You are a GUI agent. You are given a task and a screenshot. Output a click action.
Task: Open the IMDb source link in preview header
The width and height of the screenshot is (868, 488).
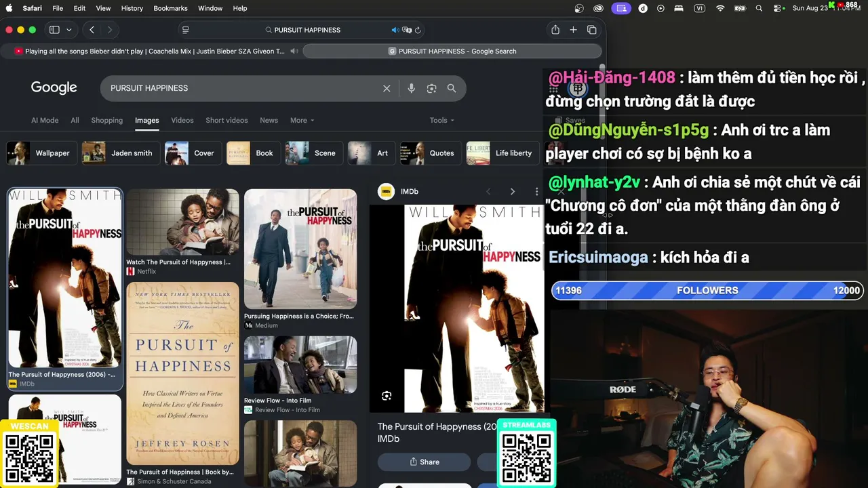tap(399, 192)
